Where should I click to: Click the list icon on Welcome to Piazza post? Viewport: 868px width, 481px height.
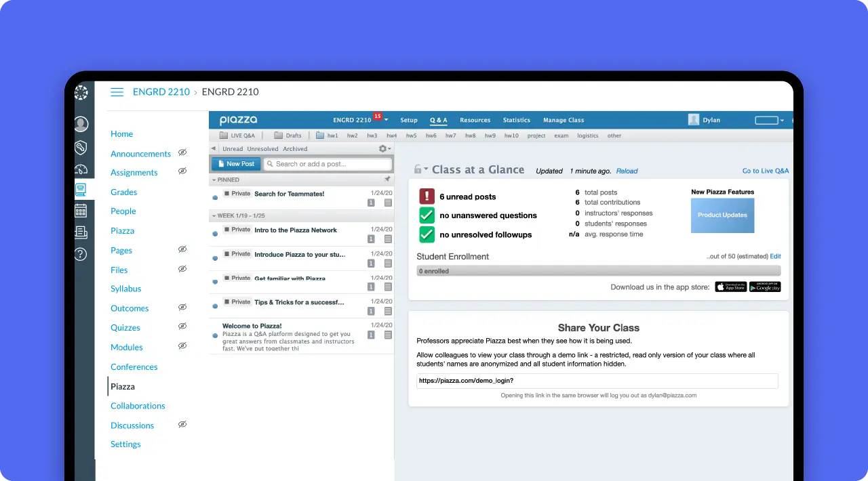tap(388, 335)
